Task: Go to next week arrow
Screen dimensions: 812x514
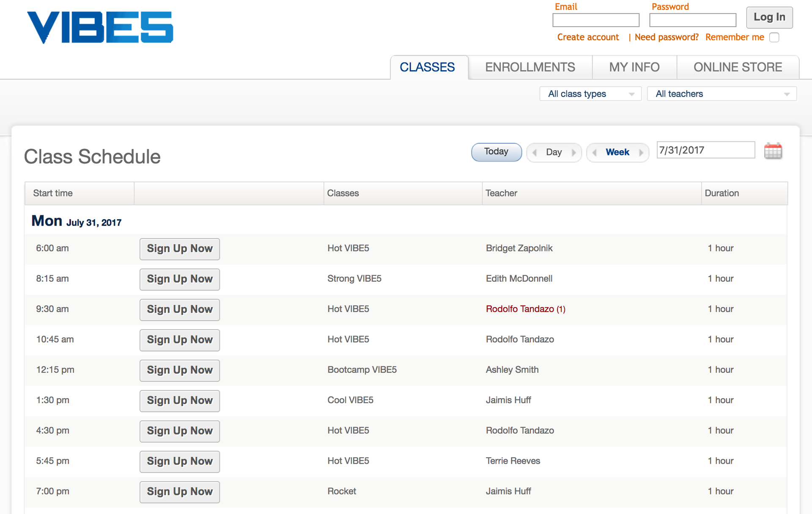Action: pyautogui.click(x=641, y=152)
